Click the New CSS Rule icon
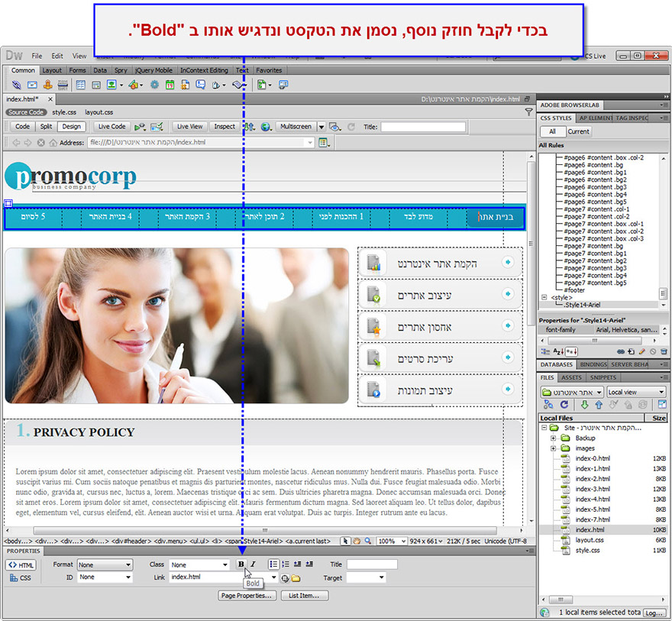This screenshot has height=621, width=672. click(632, 351)
